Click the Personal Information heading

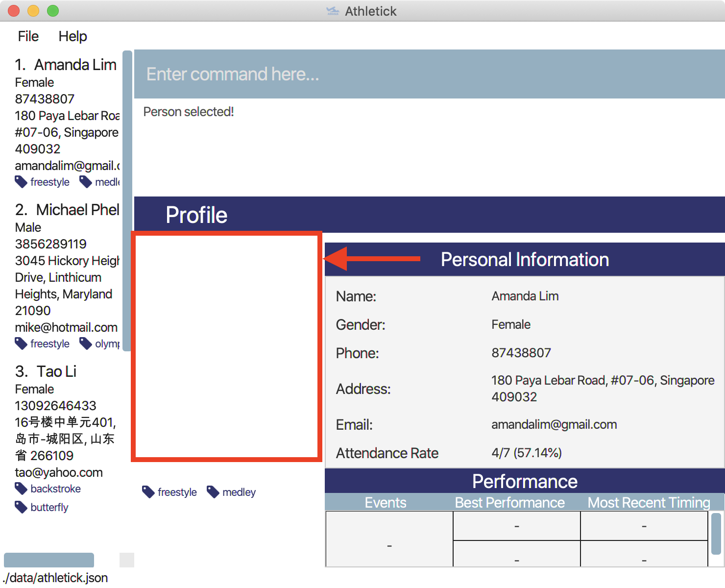tap(525, 260)
